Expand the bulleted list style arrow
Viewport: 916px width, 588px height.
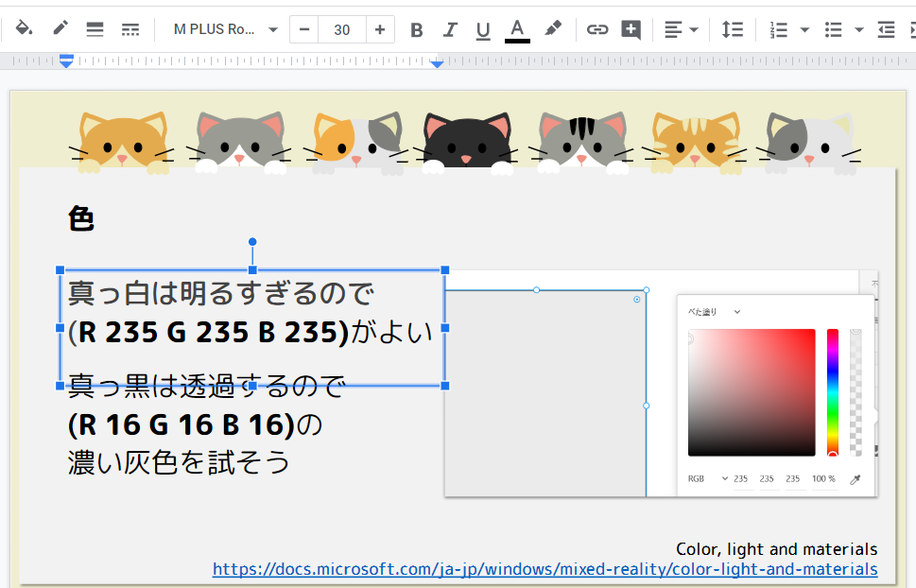click(858, 30)
